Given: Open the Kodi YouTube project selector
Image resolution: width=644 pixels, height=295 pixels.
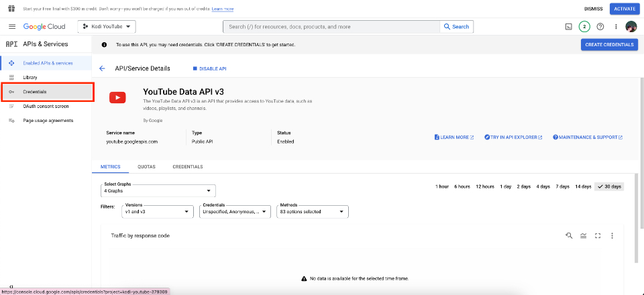Looking at the screenshot, I should click(x=107, y=27).
